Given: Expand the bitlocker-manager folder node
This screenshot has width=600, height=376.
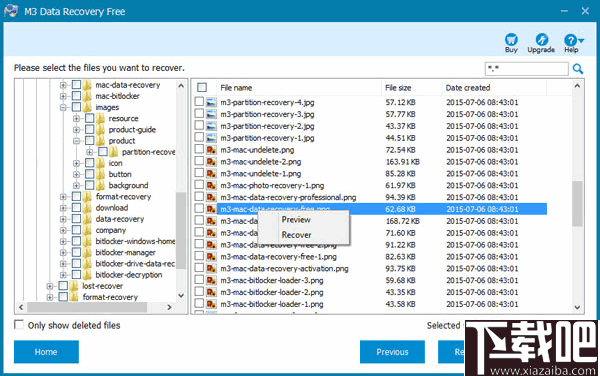Looking at the screenshot, I should [63, 253].
